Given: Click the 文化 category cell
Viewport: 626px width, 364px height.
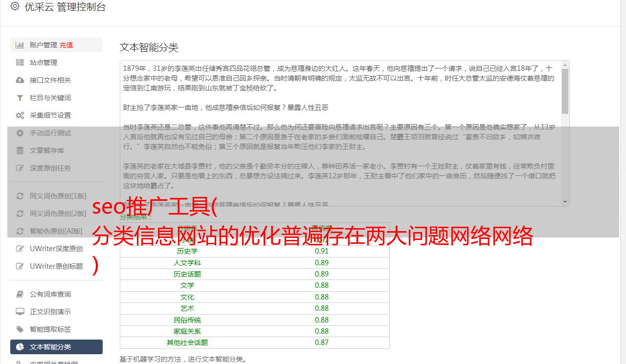Looking at the screenshot, I should [x=187, y=297].
